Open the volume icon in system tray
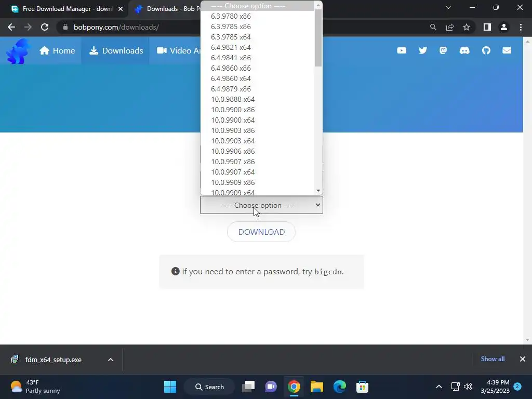 [468, 387]
